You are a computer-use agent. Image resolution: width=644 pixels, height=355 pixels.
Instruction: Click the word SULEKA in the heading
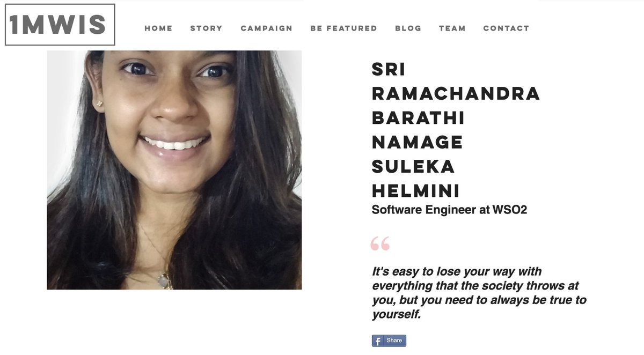click(x=413, y=167)
